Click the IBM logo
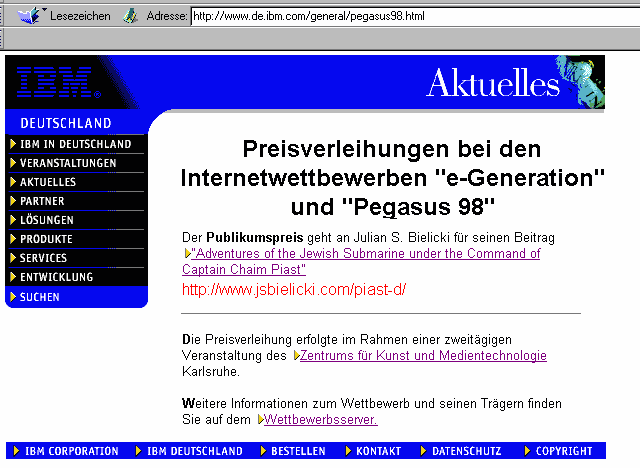The height and width of the screenshot is (468, 640). point(58,82)
